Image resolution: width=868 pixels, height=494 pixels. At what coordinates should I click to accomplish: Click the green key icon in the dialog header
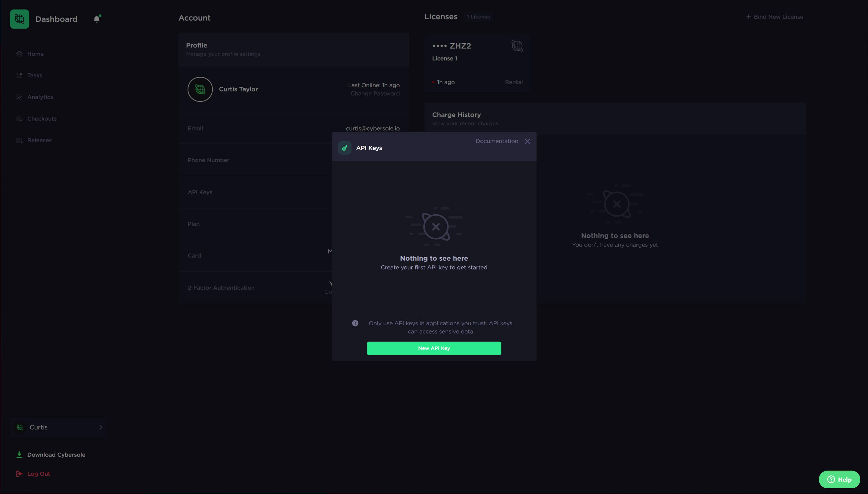pos(345,148)
